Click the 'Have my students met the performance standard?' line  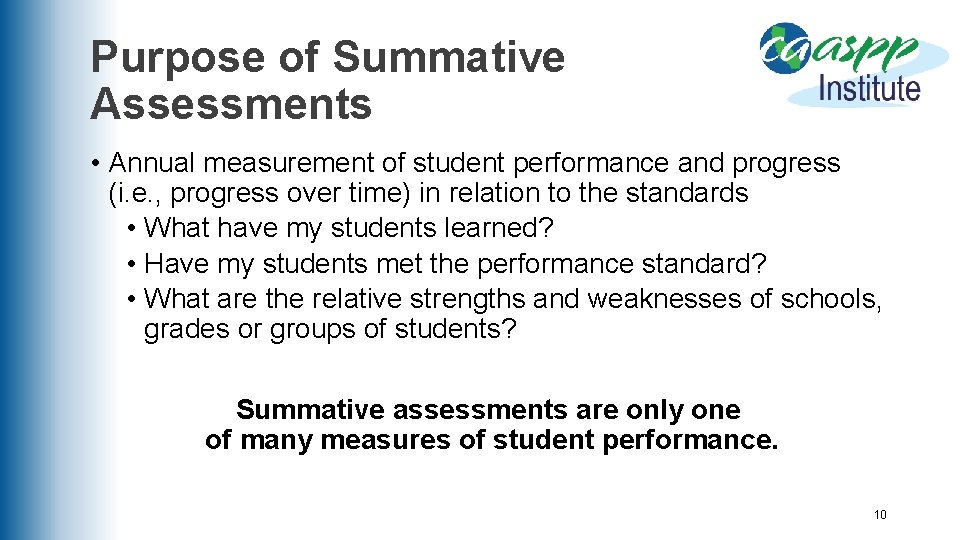click(x=455, y=264)
